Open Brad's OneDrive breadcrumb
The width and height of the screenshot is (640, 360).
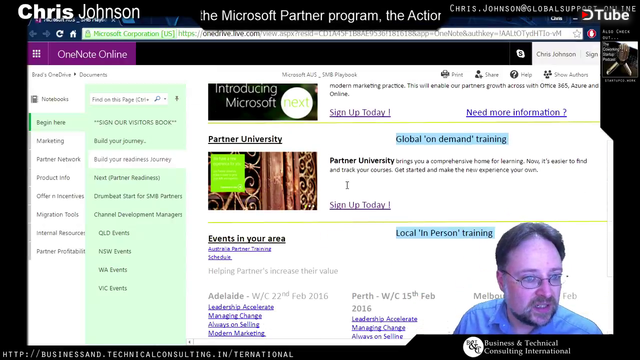[51, 75]
